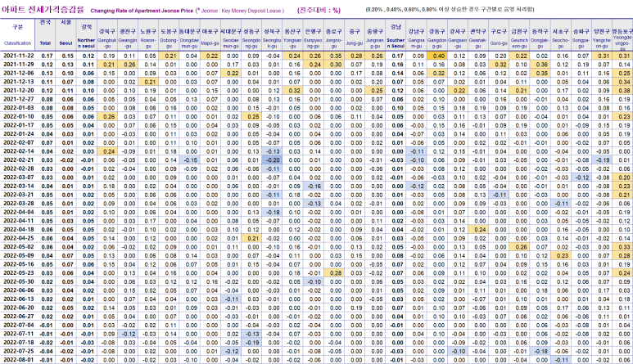This screenshot has width=633, height=364.
Task: Select the 강남 Southern Seoul column header
Action: tap(396, 34)
